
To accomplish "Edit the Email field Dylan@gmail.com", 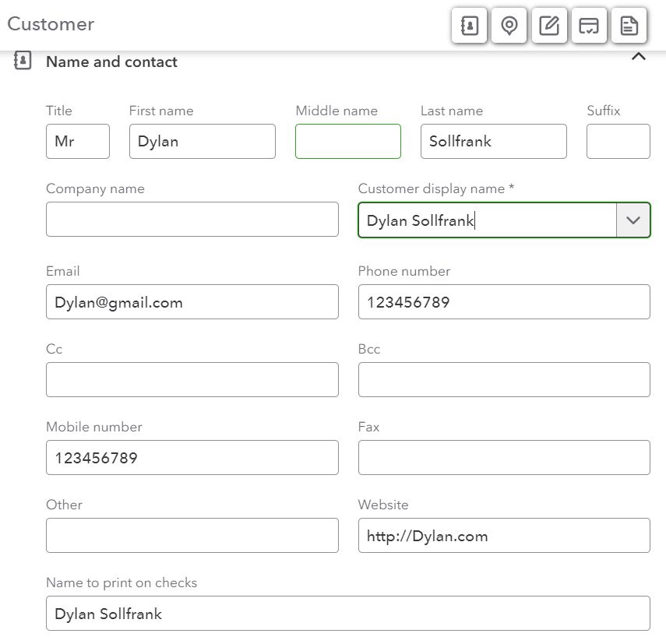I will (x=192, y=302).
